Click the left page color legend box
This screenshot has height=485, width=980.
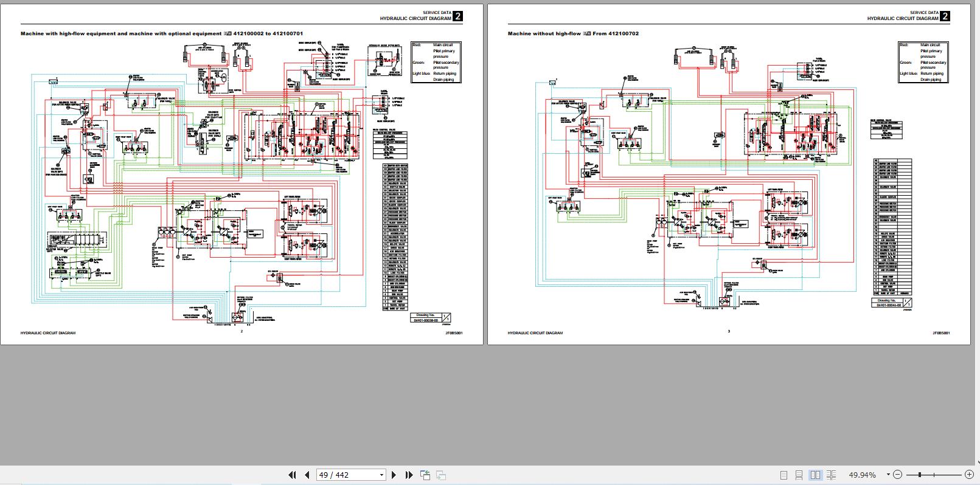coord(436,62)
